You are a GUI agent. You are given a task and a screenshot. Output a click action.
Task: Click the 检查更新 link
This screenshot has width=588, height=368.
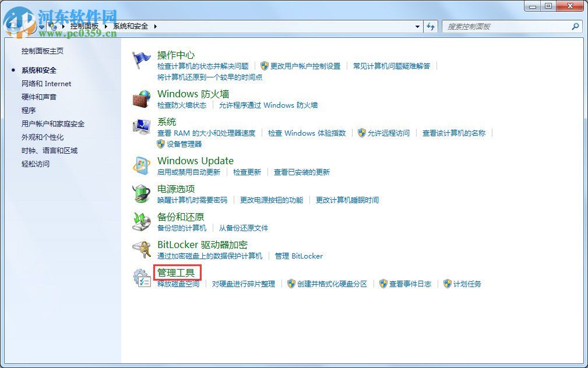tap(247, 172)
